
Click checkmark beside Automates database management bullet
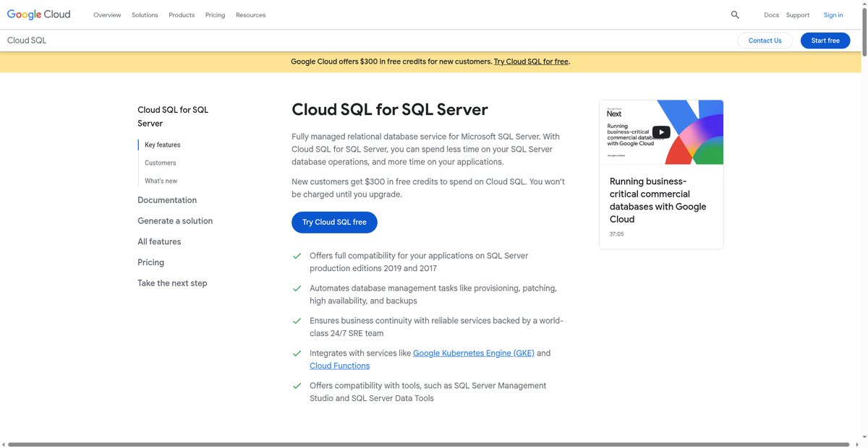(297, 288)
